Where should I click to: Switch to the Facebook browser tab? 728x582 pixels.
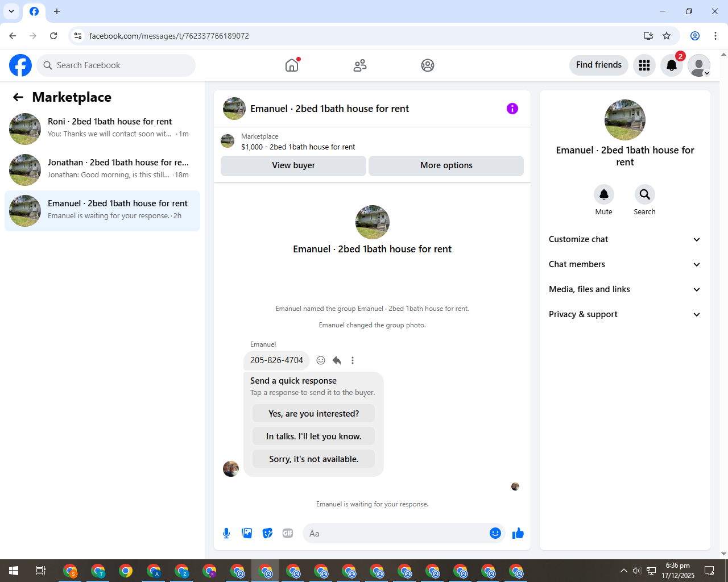click(x=34, y=12)
